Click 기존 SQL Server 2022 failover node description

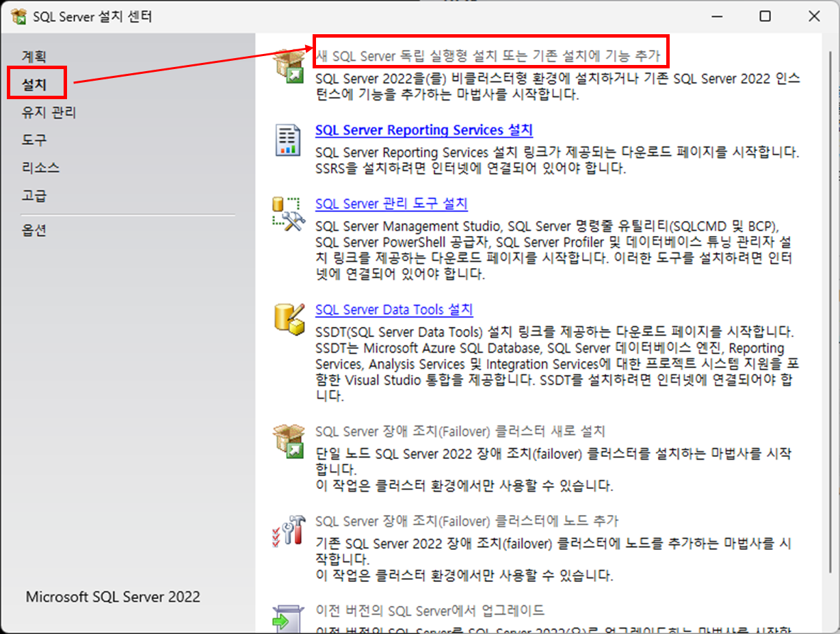[x=553, y=559]
